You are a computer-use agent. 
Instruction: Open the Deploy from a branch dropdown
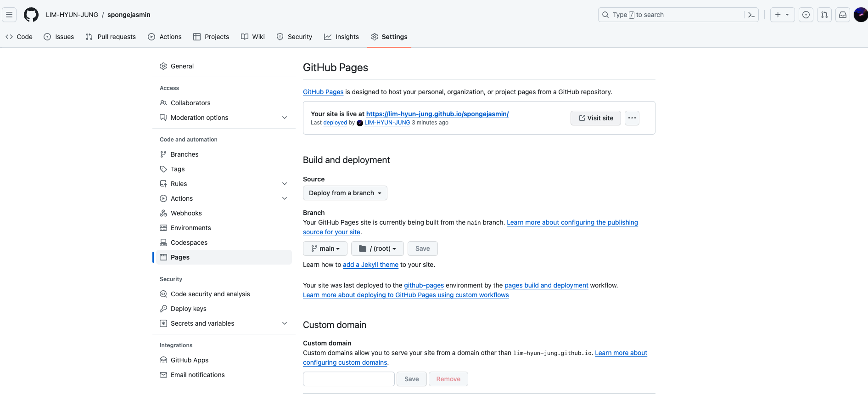click(345, 193)
